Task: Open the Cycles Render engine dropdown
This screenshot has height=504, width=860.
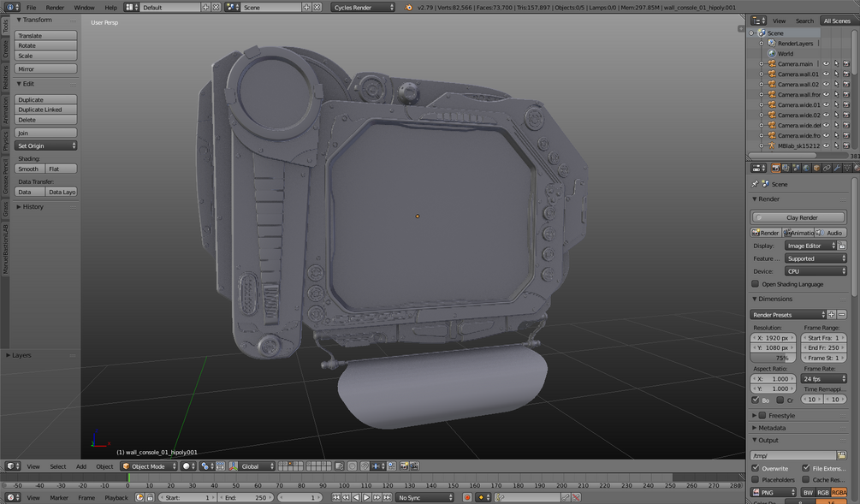Action: tap(363, 7)
